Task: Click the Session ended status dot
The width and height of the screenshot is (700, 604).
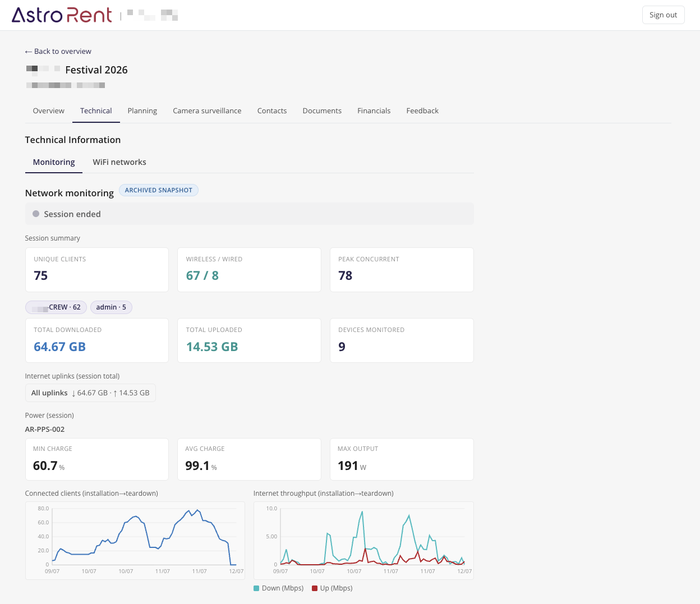Action: tap(36, 214)
